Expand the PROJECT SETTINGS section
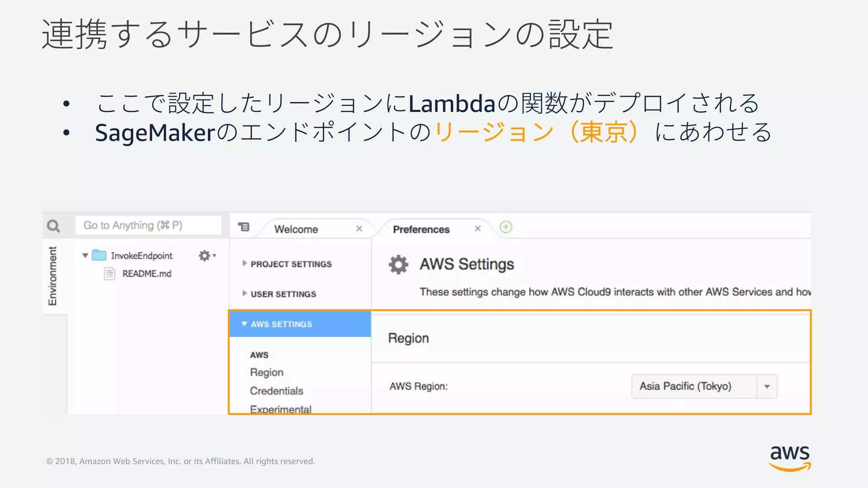Screen dimensions: 868x488 coord(291,264)
